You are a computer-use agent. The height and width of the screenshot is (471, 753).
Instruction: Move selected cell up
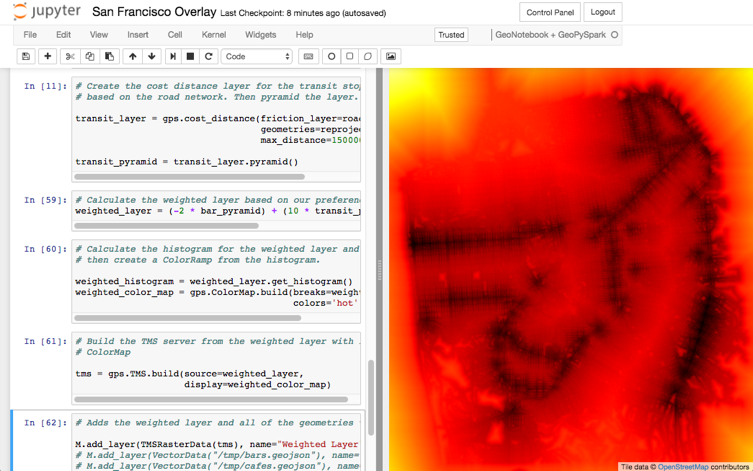(132, 57)
